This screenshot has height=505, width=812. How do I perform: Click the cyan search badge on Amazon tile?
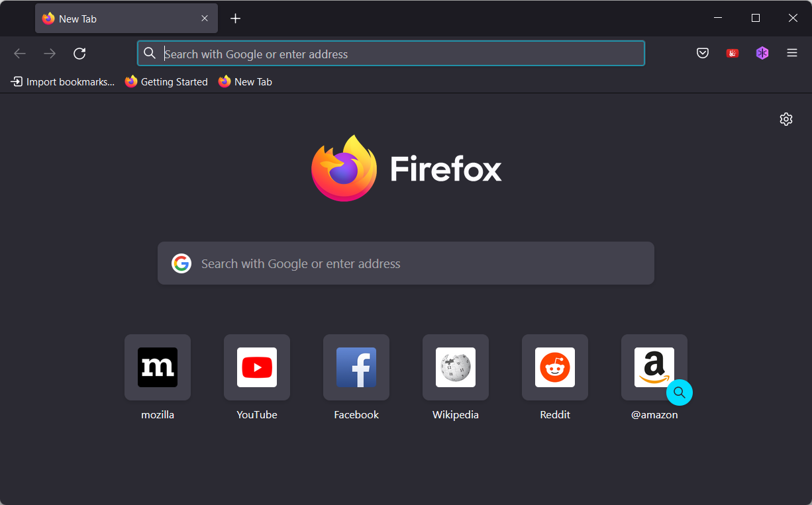680,392
